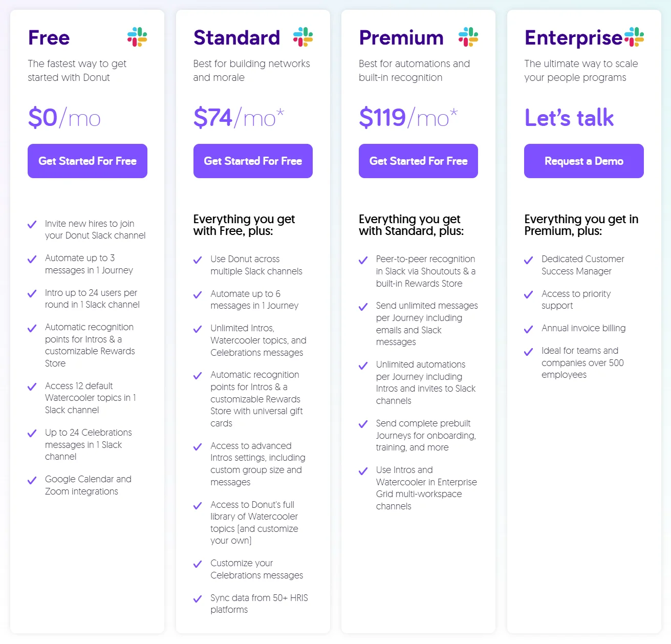
Task: Click the Slack logo beside Premium heading
Action: 468,37
